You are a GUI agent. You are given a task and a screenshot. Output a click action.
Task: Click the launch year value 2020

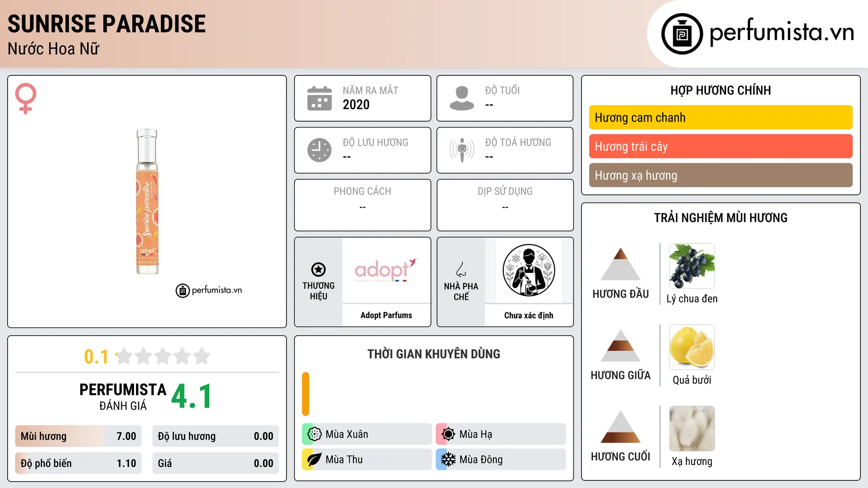[356, 105]
